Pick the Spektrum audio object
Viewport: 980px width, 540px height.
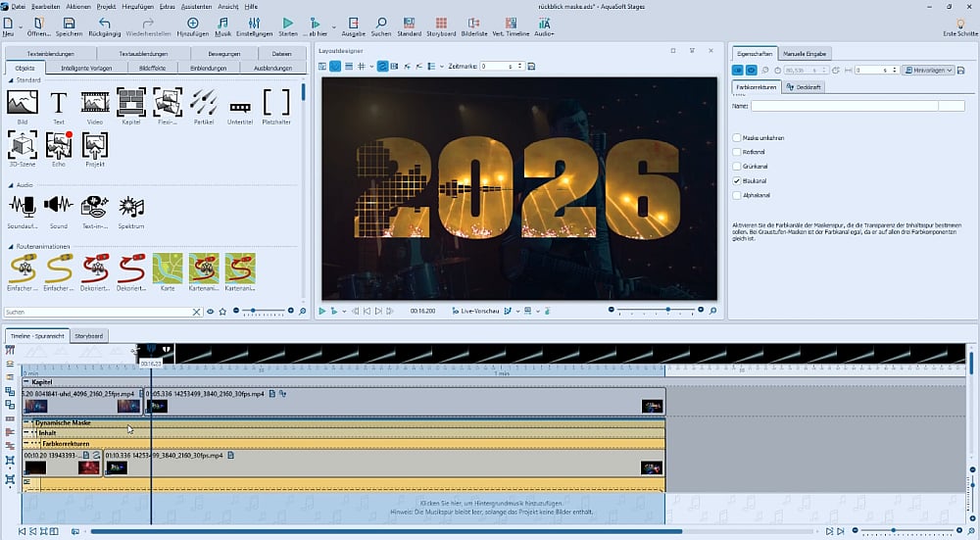(131, 206)
